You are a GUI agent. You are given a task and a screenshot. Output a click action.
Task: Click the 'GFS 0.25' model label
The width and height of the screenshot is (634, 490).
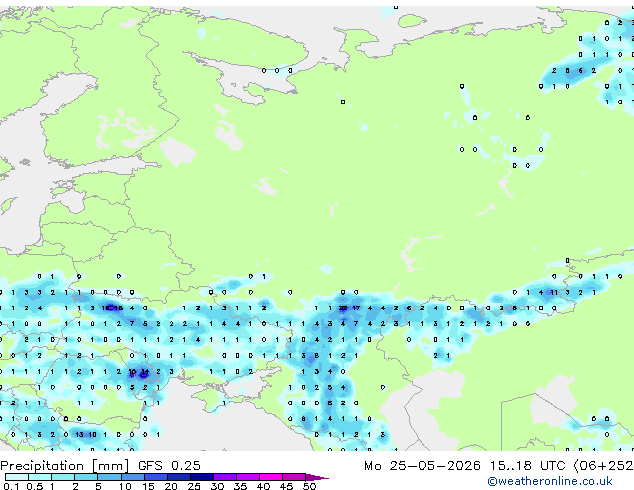(x=169, y=466)
